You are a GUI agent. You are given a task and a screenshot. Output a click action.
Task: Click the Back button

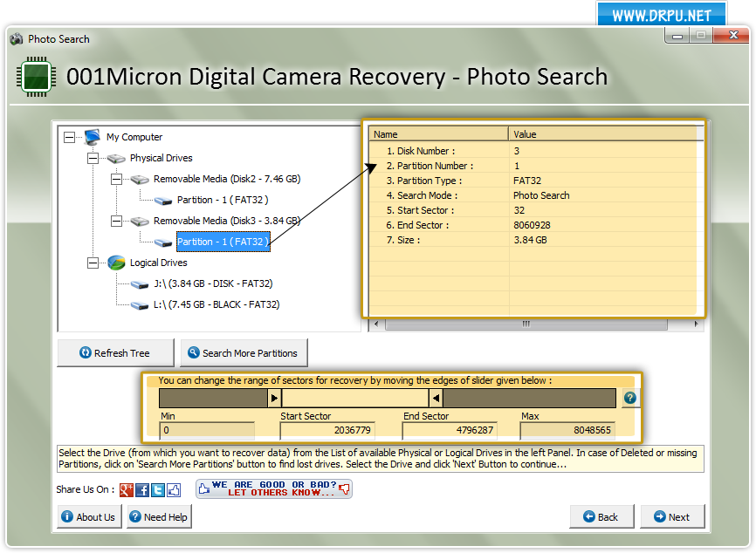point(601,516)
